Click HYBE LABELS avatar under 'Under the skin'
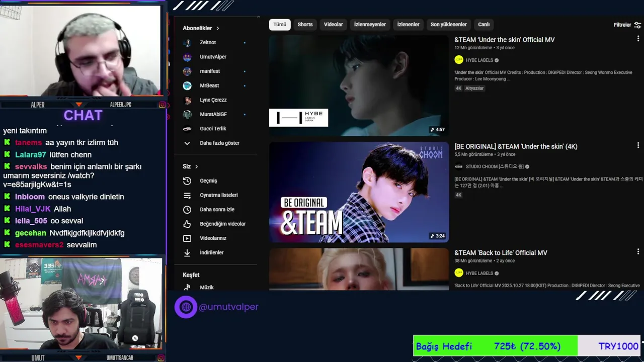Screen dimensions: 644x362 point(459,60)
